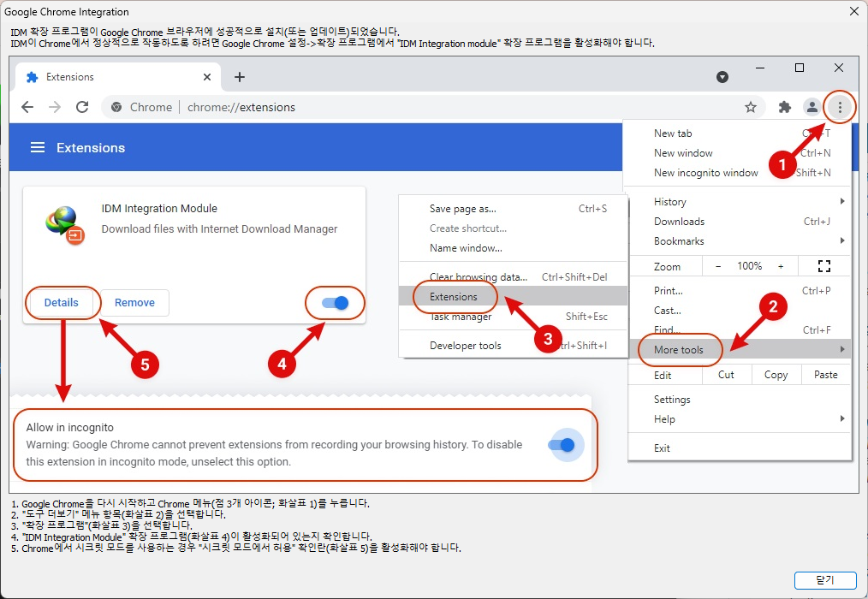Image resolution: width=868 pixels, height=599 pixels.
Task: Close the Chrome window with X
Action: (839, 68)
